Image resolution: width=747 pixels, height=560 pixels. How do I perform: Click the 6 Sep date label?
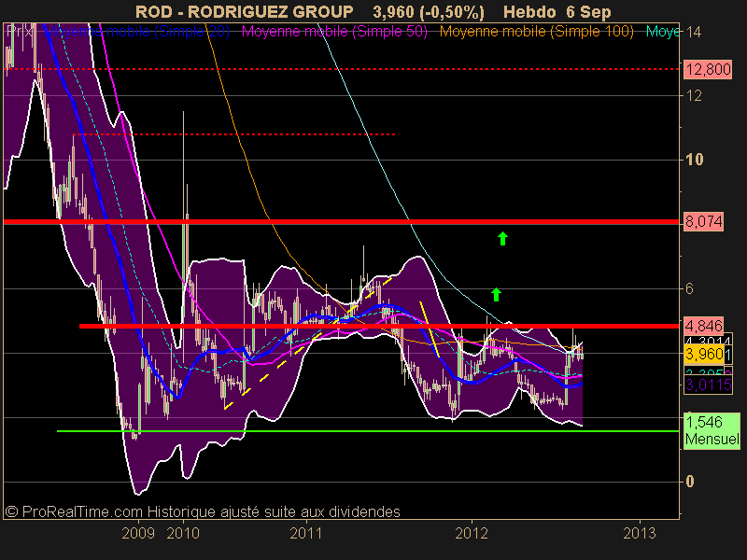click(x=589, y=12)
